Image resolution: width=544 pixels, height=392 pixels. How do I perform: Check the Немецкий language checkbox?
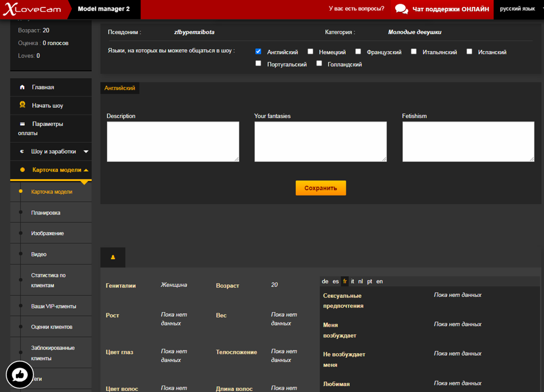click(311, 51)
